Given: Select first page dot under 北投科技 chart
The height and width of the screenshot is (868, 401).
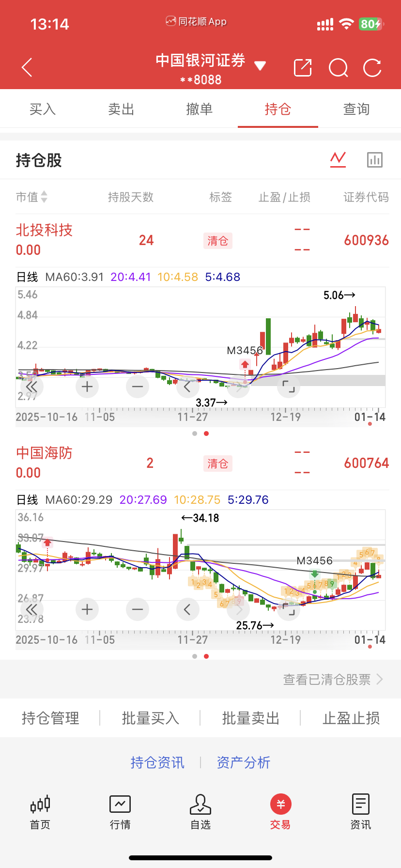Looking at the screenshot, I should click(x=195, y=434).
